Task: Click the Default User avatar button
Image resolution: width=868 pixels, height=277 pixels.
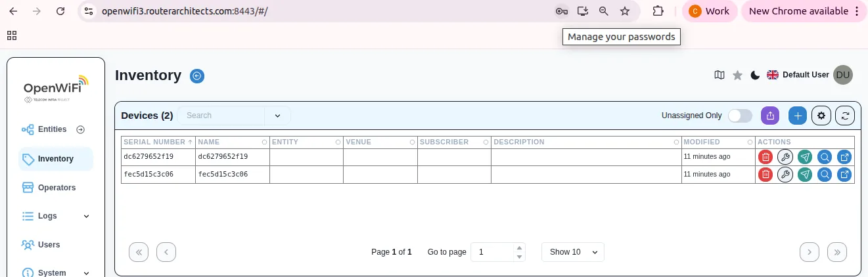Action: coord(842,75)
